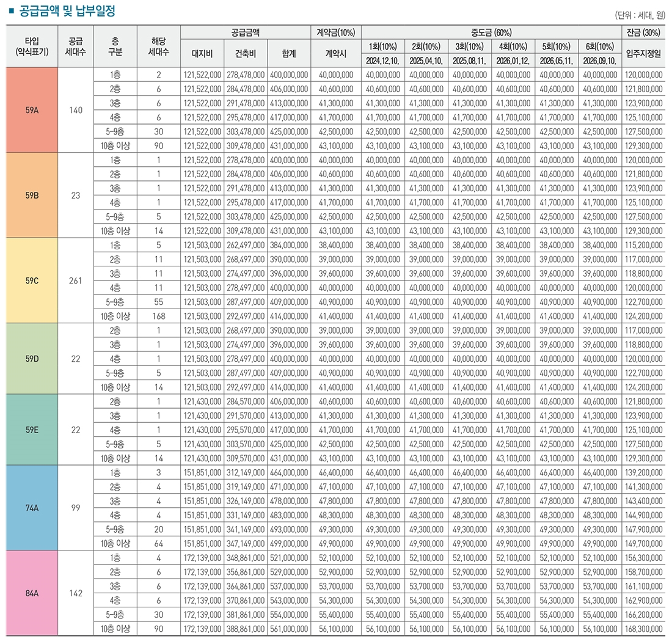Image resolution: width=672 pixels, height=644 pixels.
Task: Select total price 499,000,000
Action: point(289,544)
